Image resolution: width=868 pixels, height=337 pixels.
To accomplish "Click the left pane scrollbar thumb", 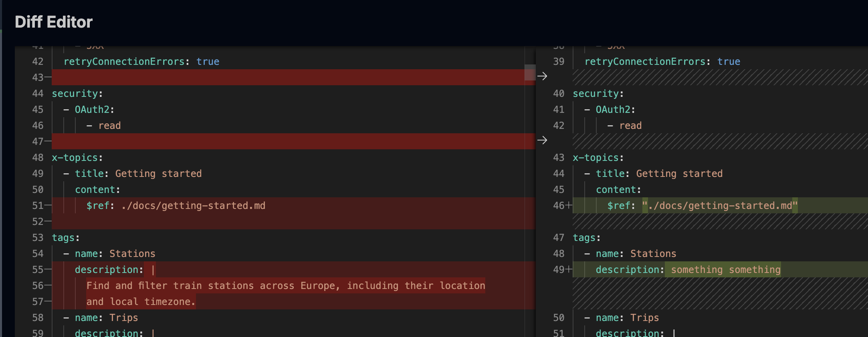I will pyautogui.click(x=530, y=72).
